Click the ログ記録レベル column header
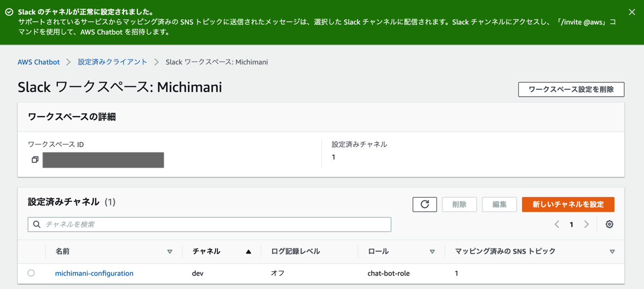Screen dimensions: 644x289 pyautogui.click(x=296, y=251)
